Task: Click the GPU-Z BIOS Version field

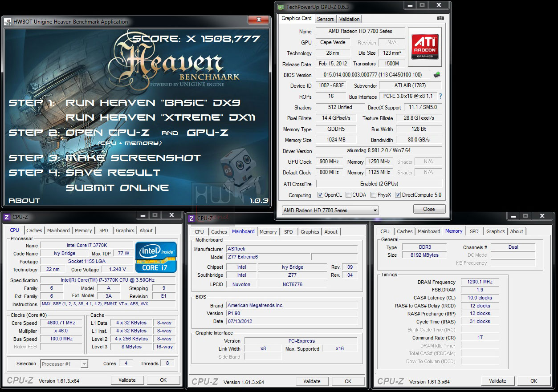Action: pyautogui.click(x=373, y=75)
